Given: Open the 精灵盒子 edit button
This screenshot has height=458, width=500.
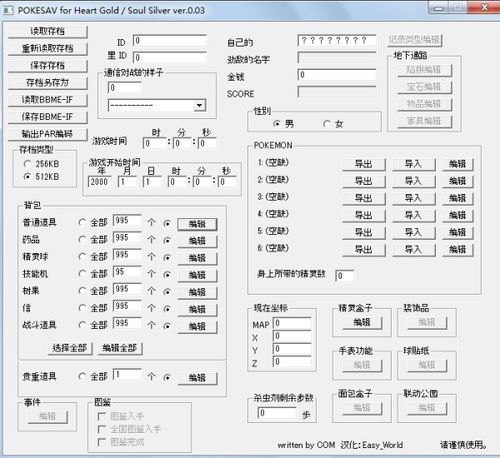Looking at the screenshot, I should tap(362, 323).
